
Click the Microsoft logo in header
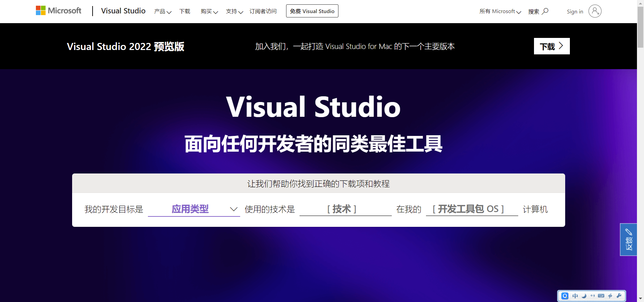pyautogui.click(x=58, y=11)
